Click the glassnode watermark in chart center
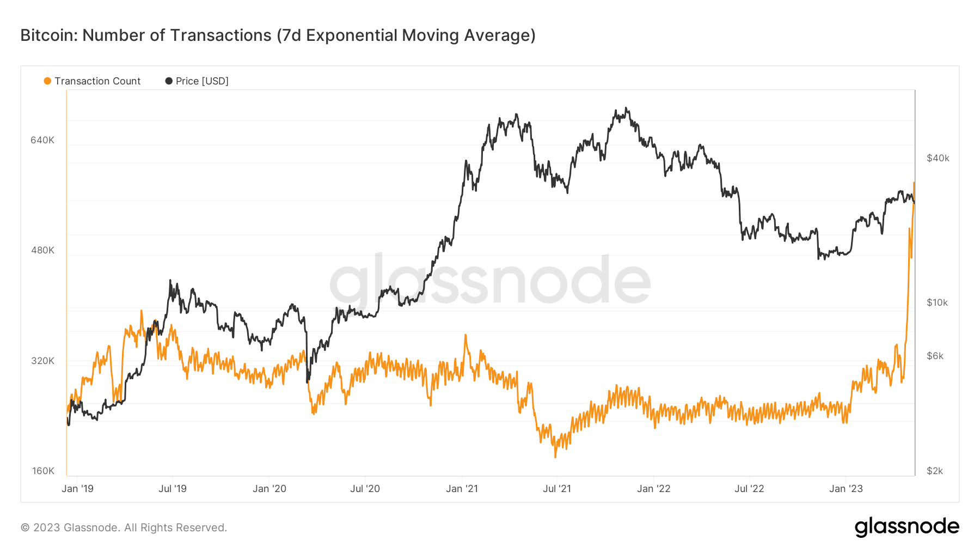The image size is (980, 552). pyautogui.click(x=490, y=281)
